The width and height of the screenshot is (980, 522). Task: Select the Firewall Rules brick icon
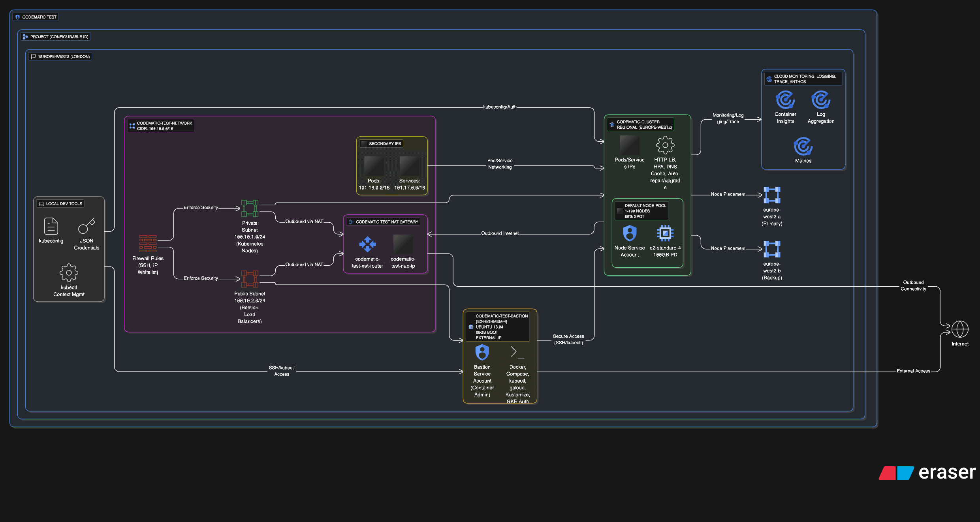coord(148,244)
